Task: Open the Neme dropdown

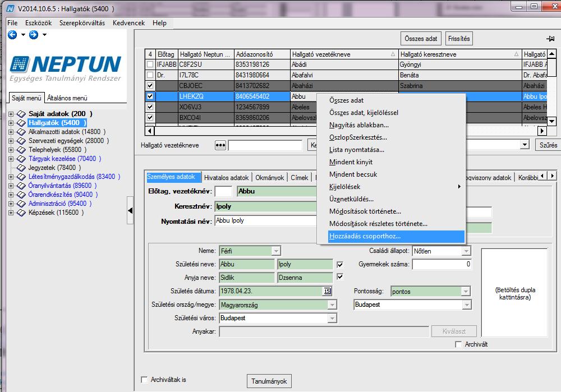Action: point(276,251)
